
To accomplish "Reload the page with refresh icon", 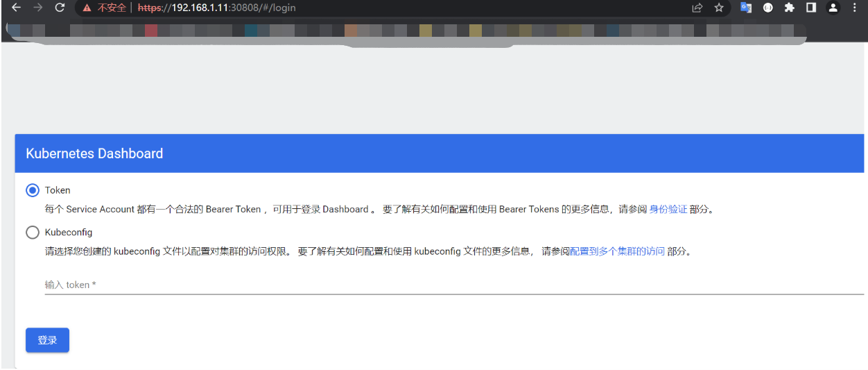I will (60, 8).
